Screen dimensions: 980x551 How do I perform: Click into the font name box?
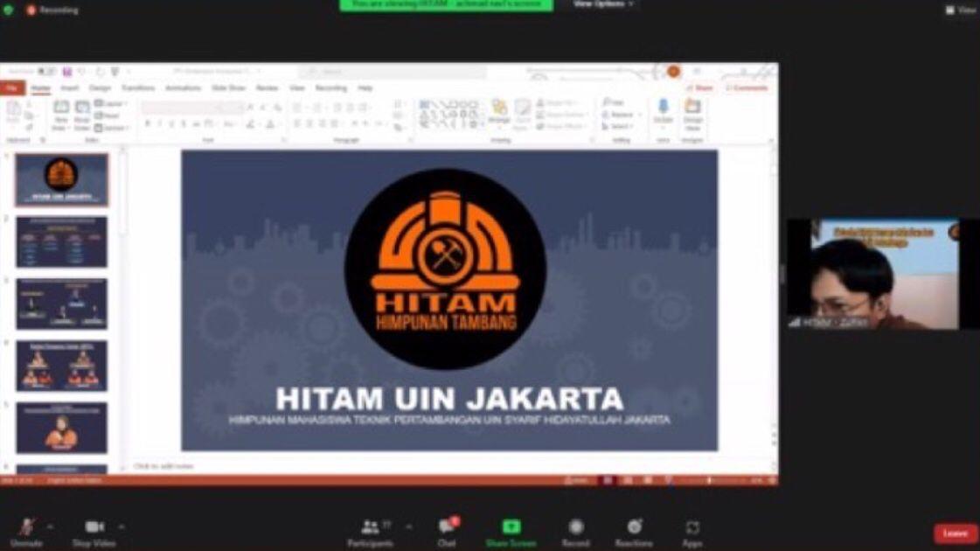[181, 108]
